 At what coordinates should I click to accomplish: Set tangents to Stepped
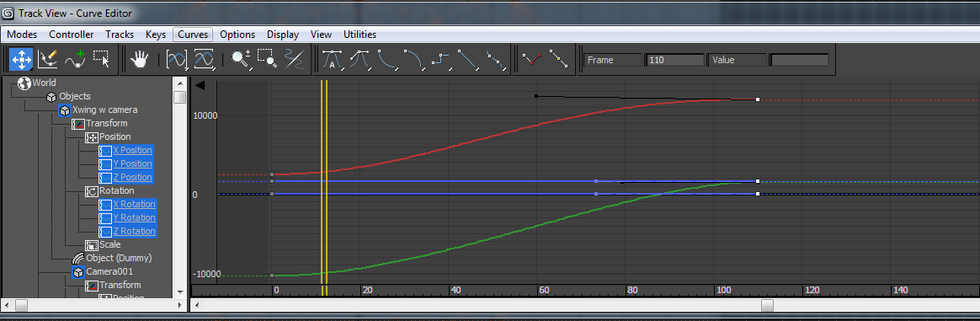(x=441, y=60)
